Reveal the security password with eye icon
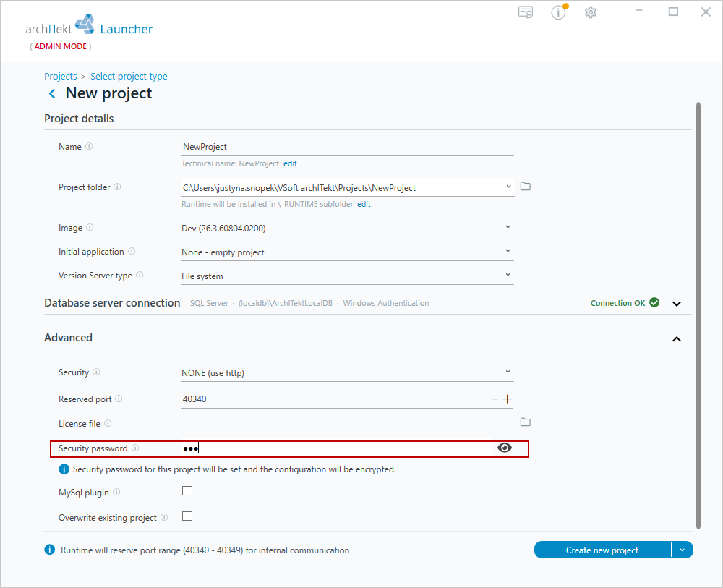723x588 pixels. click(505, 448)
